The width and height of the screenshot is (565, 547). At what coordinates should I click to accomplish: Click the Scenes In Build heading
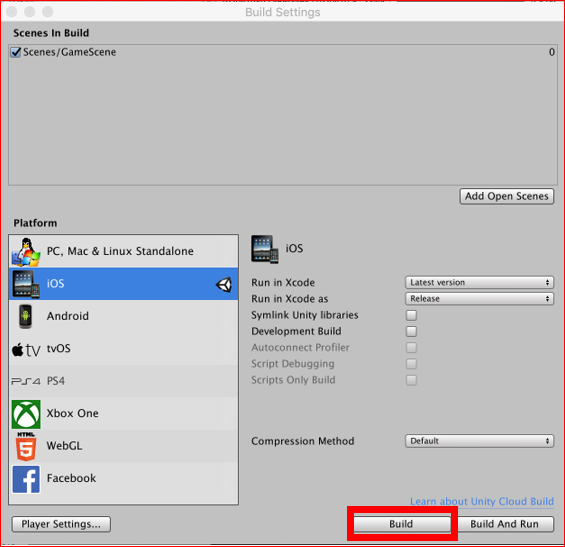point(51,33)
